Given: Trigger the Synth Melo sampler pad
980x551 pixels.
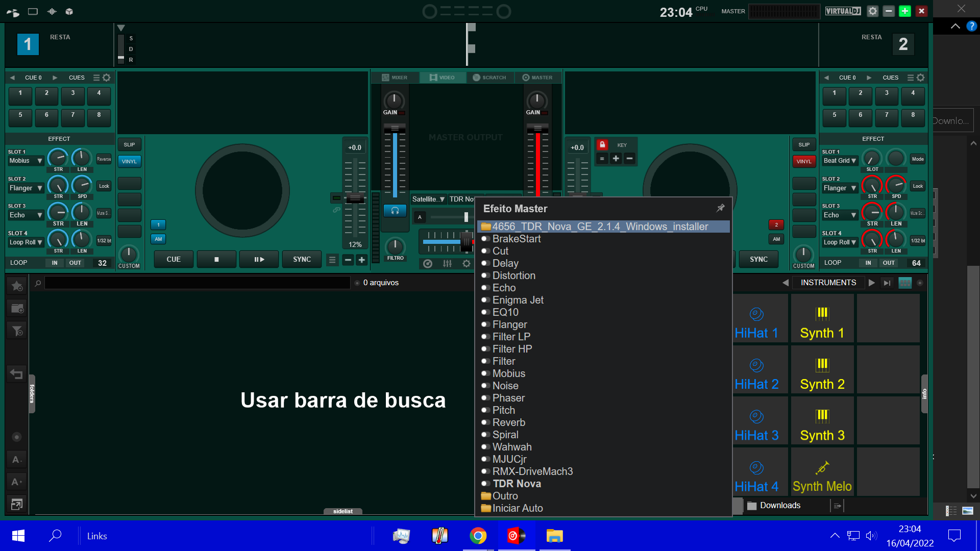Looking at the screenshot, I should pos(822,472).
